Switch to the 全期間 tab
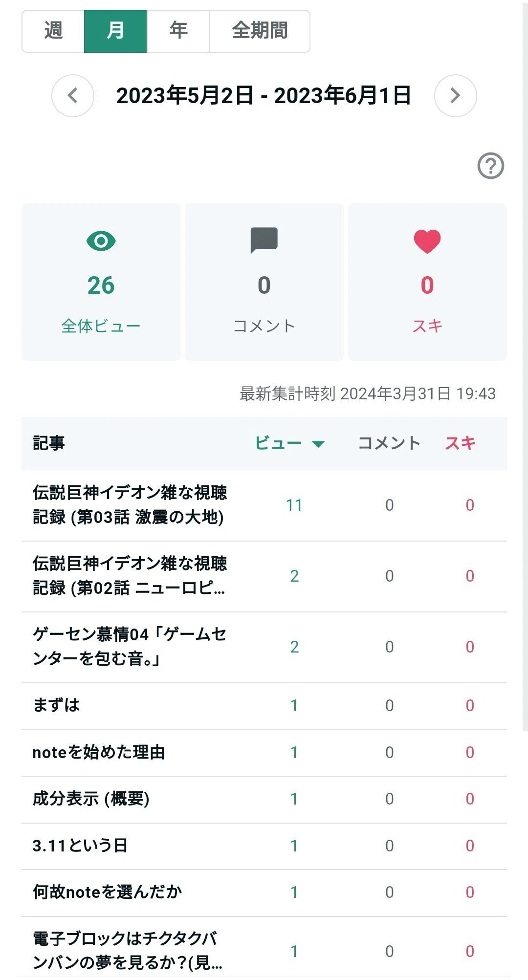Screen dimensions: 528x980 coord(260,31)
